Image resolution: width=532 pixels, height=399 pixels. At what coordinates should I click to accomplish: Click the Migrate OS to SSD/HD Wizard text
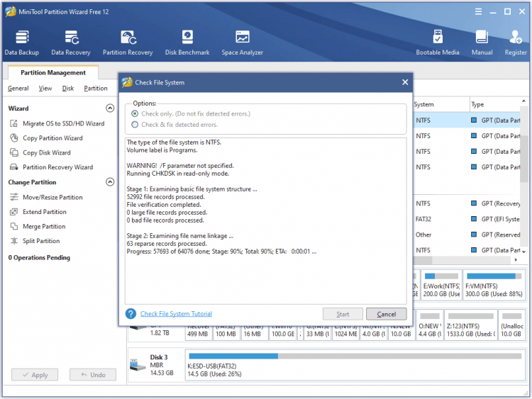pos(63,123)
